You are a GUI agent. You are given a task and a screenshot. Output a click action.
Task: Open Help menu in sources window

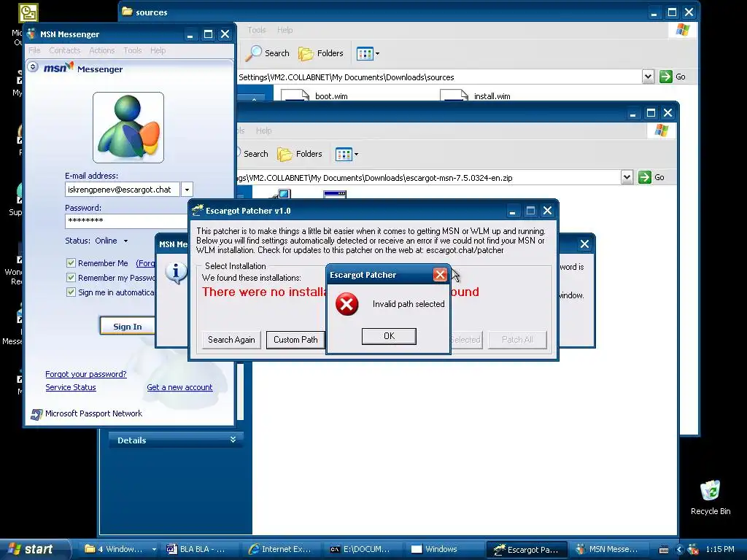(285, 30)
